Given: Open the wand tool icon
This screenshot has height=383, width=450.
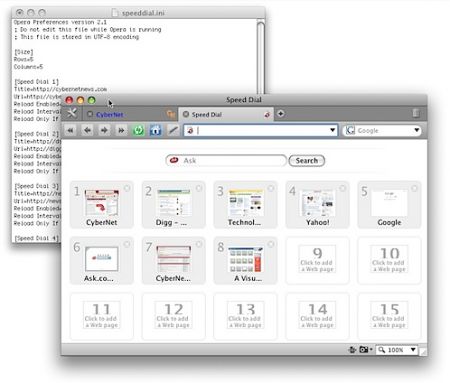Looking at the screenshot, I should coord(172,130).
